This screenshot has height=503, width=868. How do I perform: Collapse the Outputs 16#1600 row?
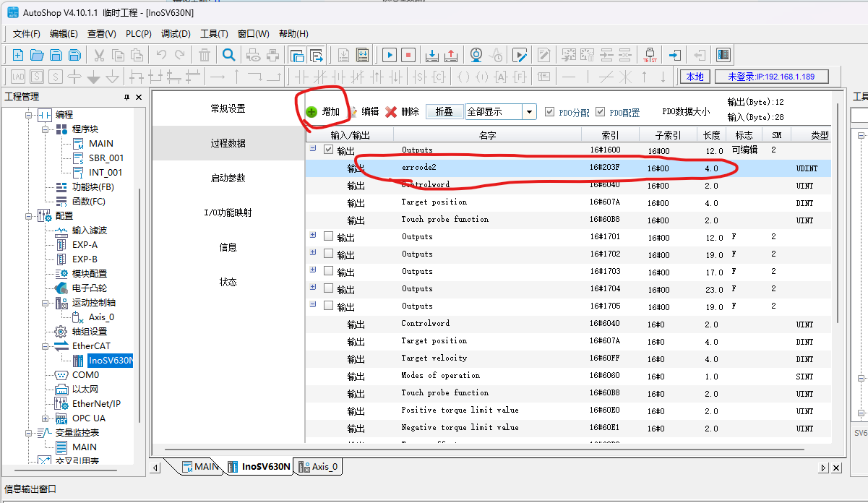tap(313, 149)
